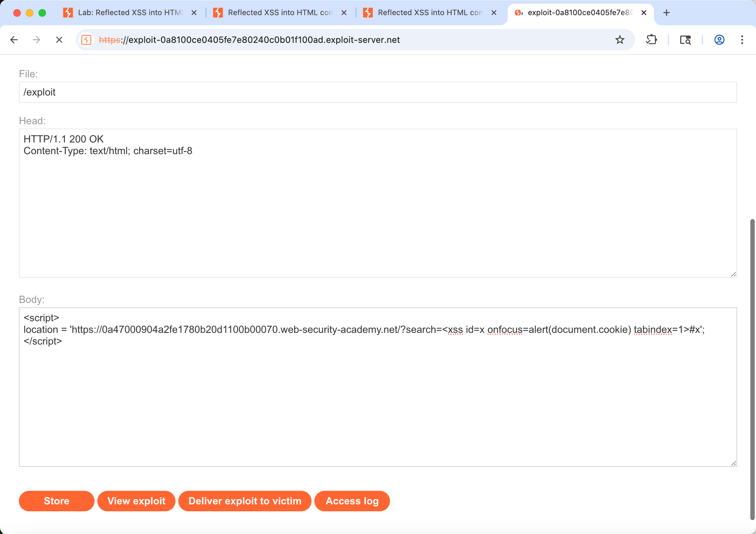Screen dimensions: 756x534
Task: Open the Chrome profile icon
Action: pos(719,39)
